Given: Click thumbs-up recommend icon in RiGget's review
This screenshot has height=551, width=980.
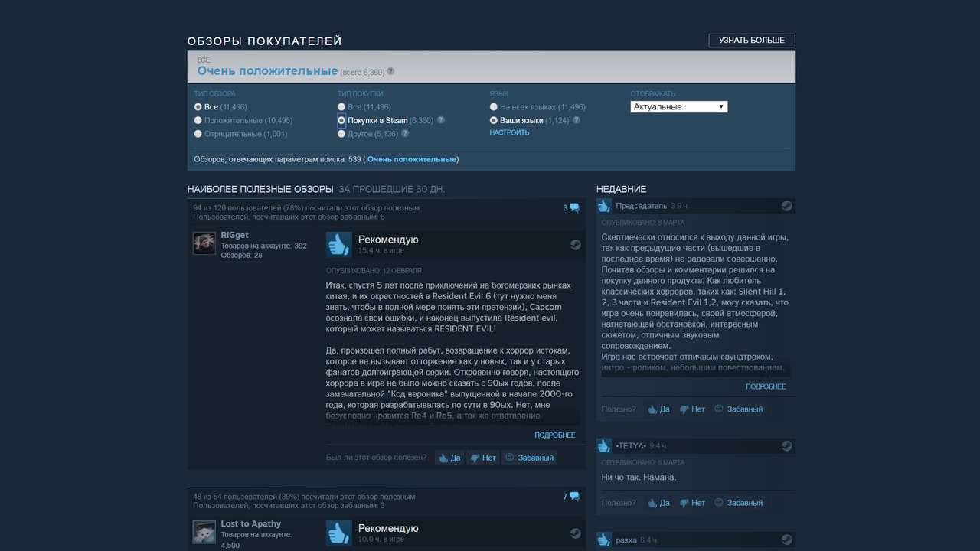Looking at the screenshot, I should click(x=338, y=244).
